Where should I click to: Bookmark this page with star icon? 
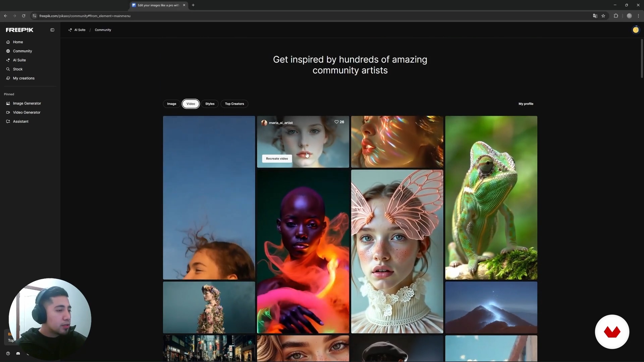click(x=603, y=16)
